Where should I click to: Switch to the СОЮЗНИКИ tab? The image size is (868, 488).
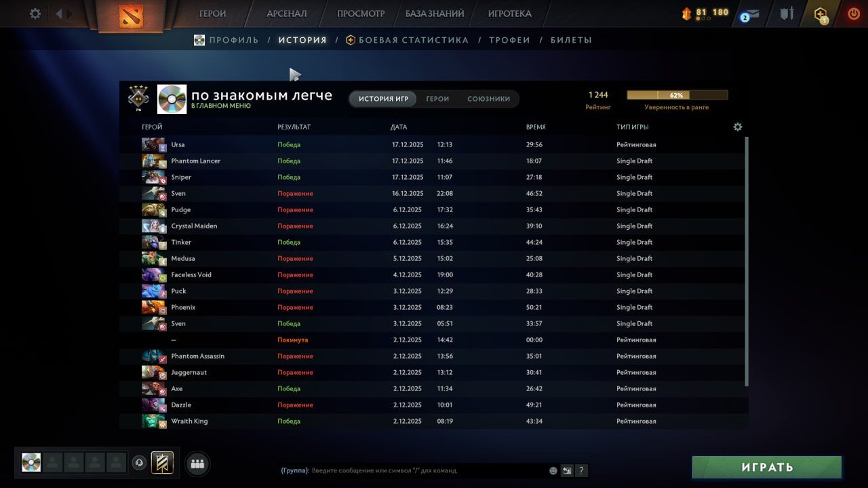[x=490, y=98]
